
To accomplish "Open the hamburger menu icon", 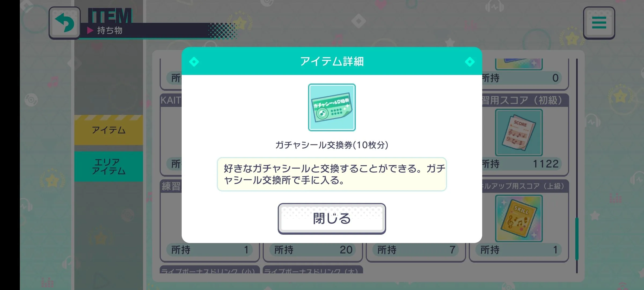I will pyautogui.click(x=599, y=23).
